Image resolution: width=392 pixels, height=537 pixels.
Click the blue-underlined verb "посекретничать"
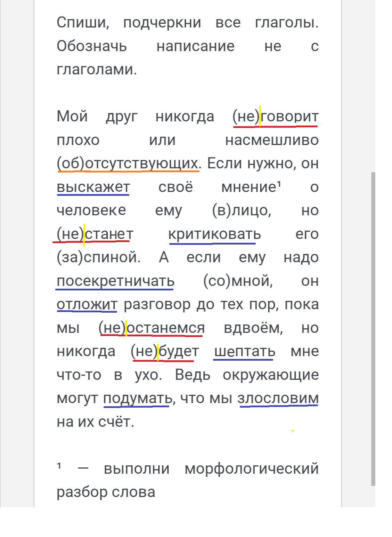pyautogui.click(x=115, y=281)
